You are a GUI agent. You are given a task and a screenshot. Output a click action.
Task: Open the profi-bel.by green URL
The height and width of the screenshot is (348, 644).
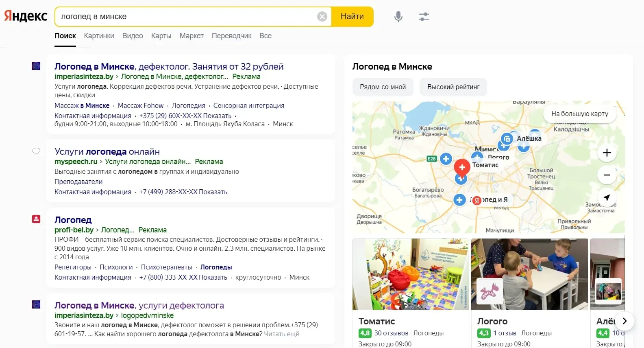click(x=74, y=230)
